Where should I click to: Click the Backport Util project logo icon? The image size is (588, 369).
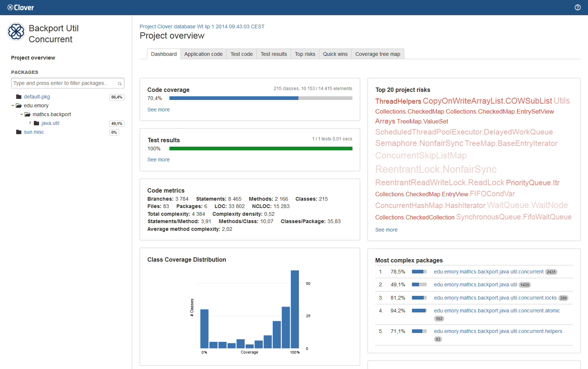point(17,32)
